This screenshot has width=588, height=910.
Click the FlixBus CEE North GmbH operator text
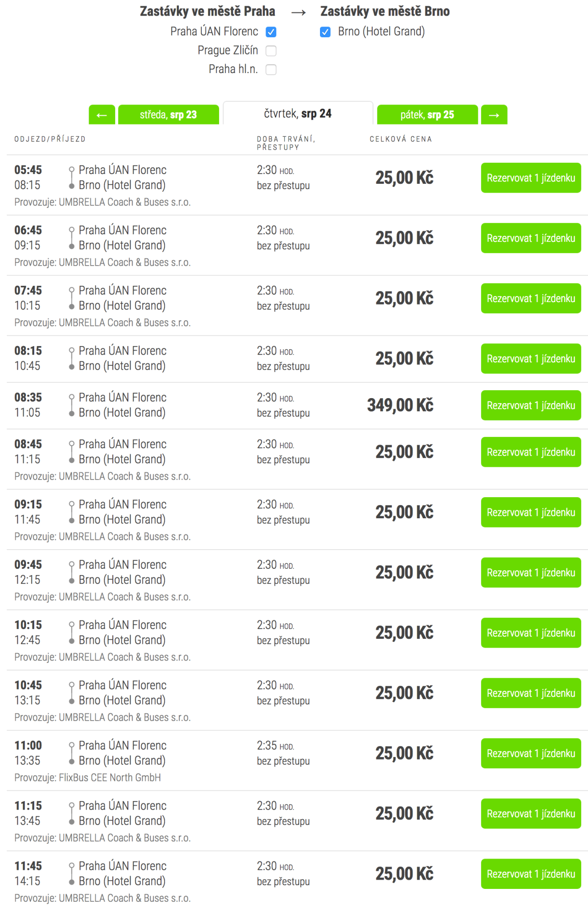pyautogui.click(x=110, y=778)
